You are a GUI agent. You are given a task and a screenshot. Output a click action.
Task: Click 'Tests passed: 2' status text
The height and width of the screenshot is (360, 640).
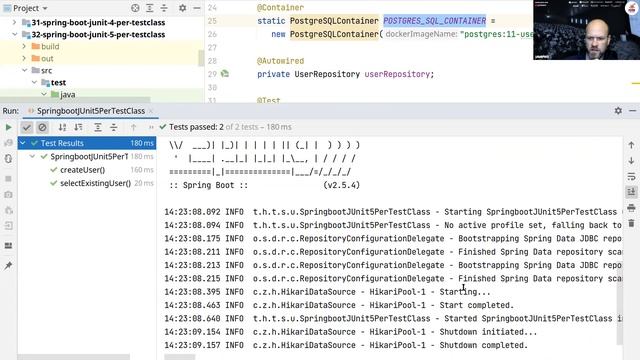click(196, 127)
